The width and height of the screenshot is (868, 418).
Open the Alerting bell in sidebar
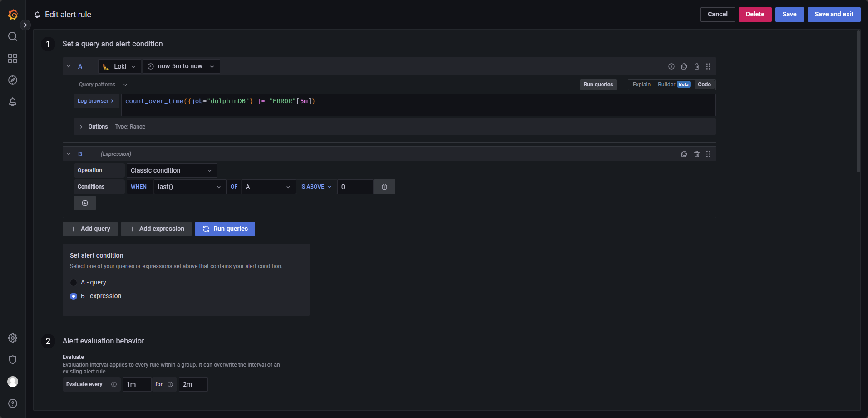(x=13, y=102)
